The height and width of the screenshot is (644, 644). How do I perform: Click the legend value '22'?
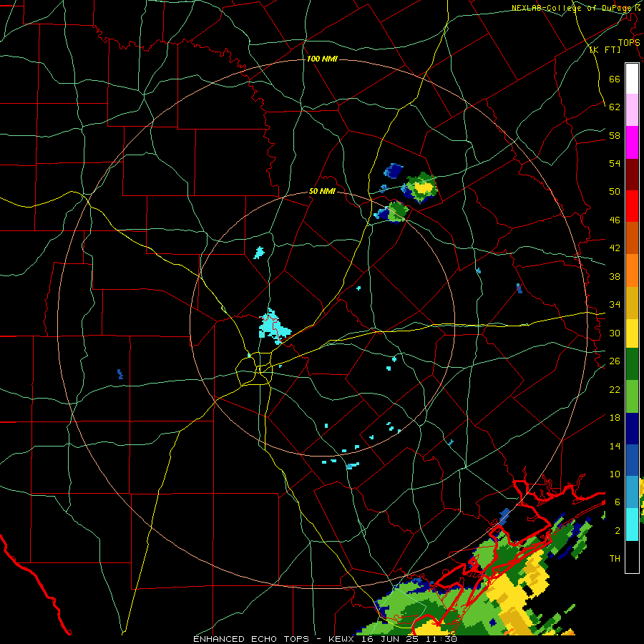pos(615,390)
